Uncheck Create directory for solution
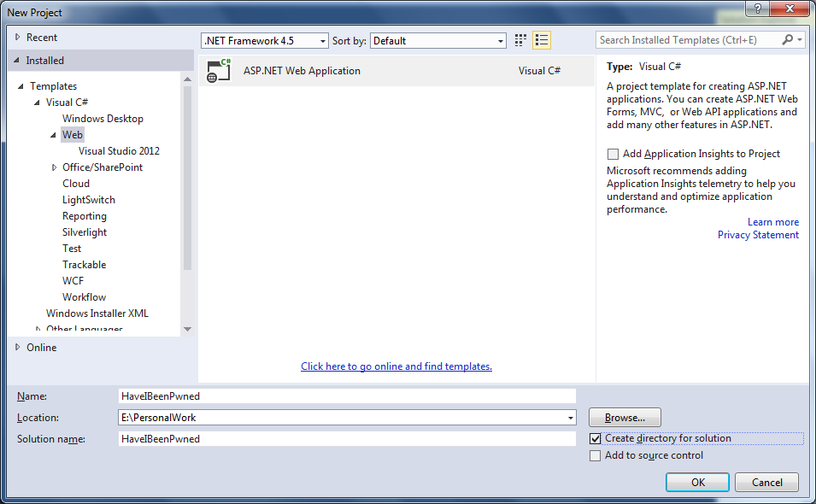The image size is (816, 504). (595, 438)
